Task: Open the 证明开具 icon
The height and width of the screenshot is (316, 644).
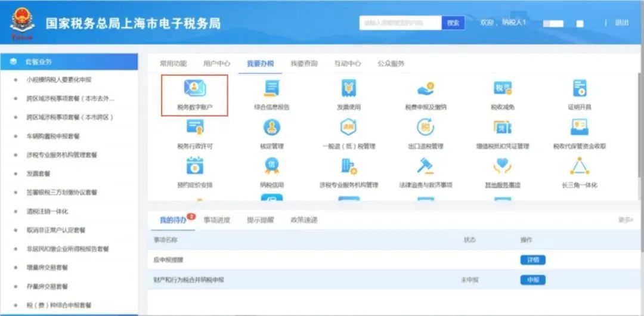Action: tap(580, 89)
